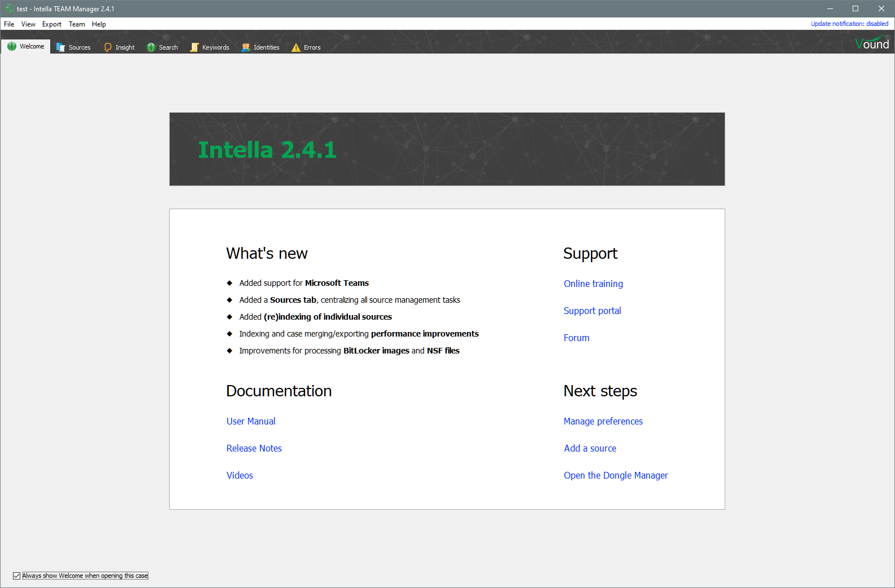Click the Sources tab icon
Viewport: 895px width, 588px height.
[x=61, y=47]
